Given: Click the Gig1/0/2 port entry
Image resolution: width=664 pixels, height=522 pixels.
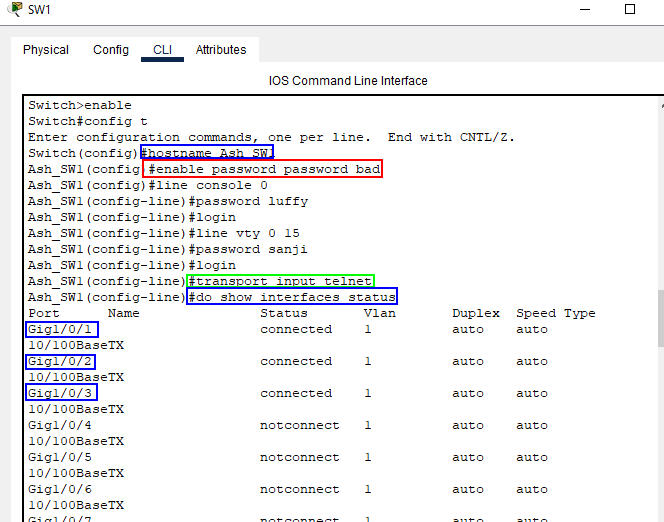Looking at the screenshot, I should [x=60, y=362].
